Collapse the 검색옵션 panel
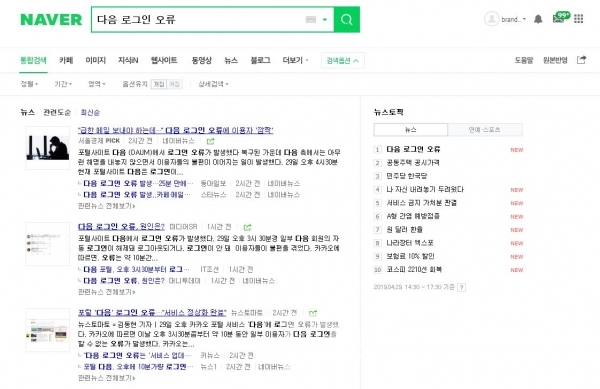600x389 pixels. coord(342,60)
